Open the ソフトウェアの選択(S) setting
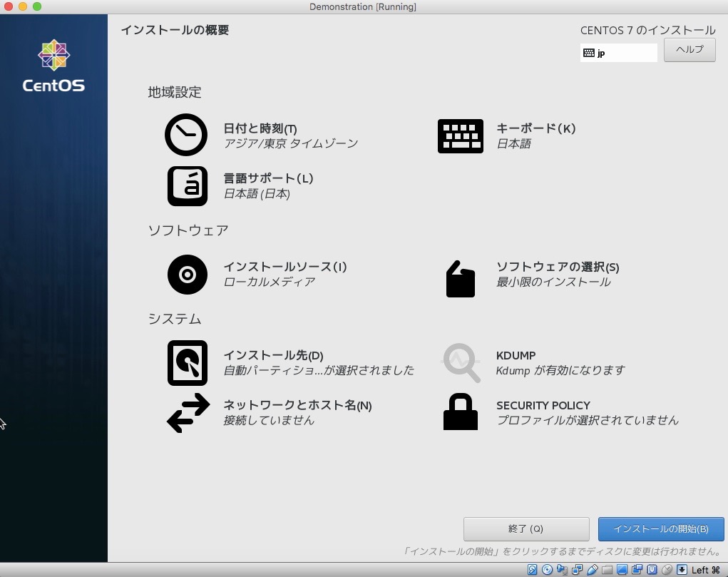This screenshot has height=577, width=728. (558, 267)
